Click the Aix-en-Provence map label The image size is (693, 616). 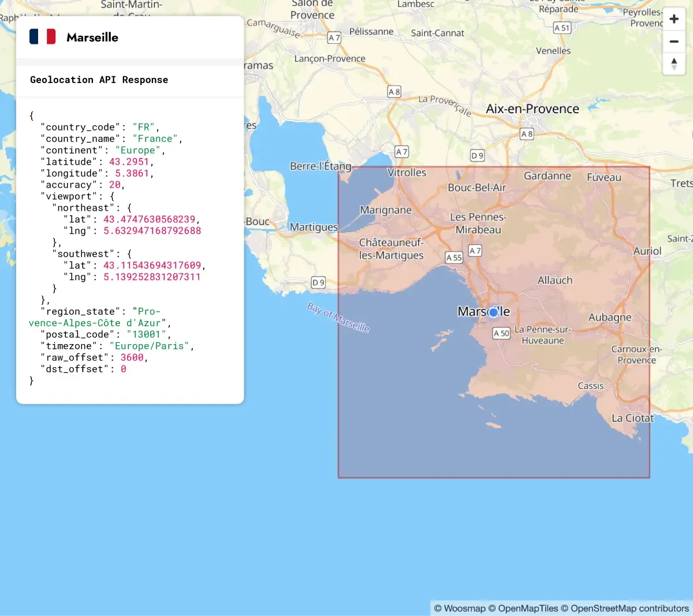pos(532,109)
